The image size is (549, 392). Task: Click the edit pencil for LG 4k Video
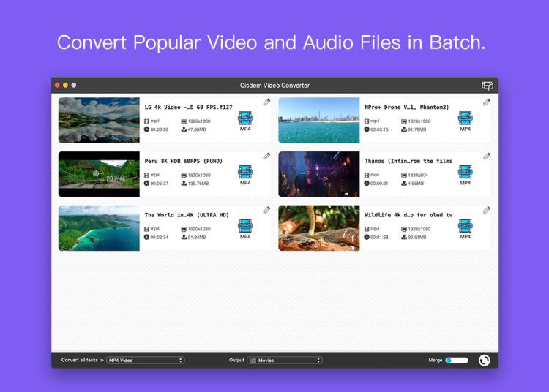[x=266, y=102]
